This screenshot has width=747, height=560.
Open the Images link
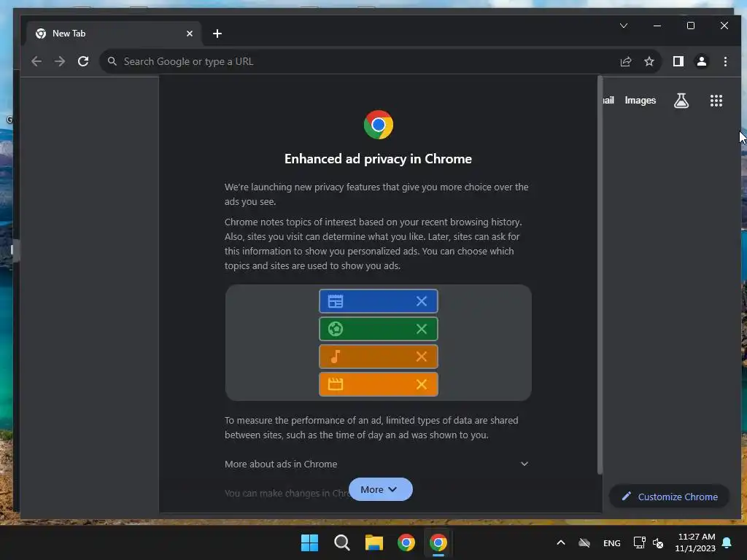click(640, 101)
